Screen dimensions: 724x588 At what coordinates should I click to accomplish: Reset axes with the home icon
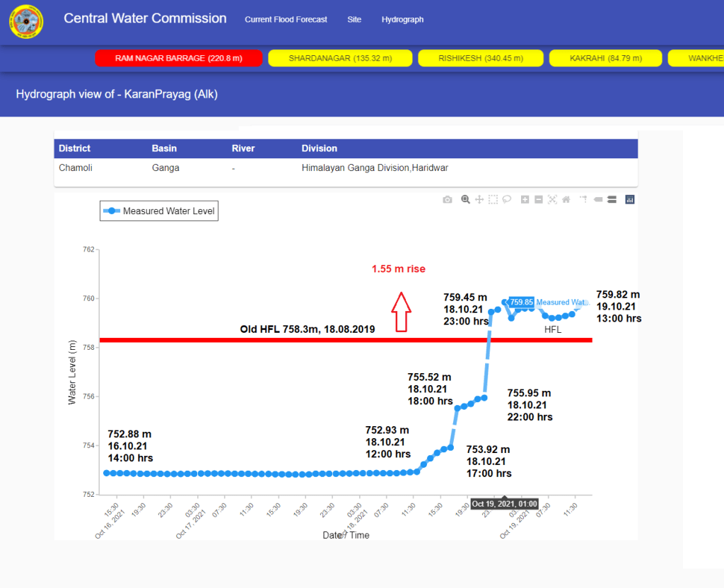(566, 200)
